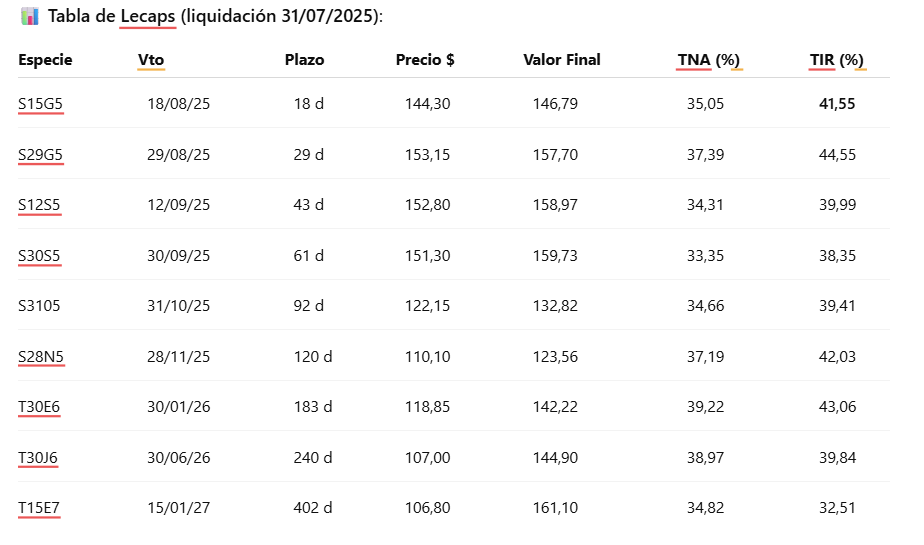Select the Vto column header
Image resolution: width=924 pixels, height=545 pixels.
tap(151, 60)
